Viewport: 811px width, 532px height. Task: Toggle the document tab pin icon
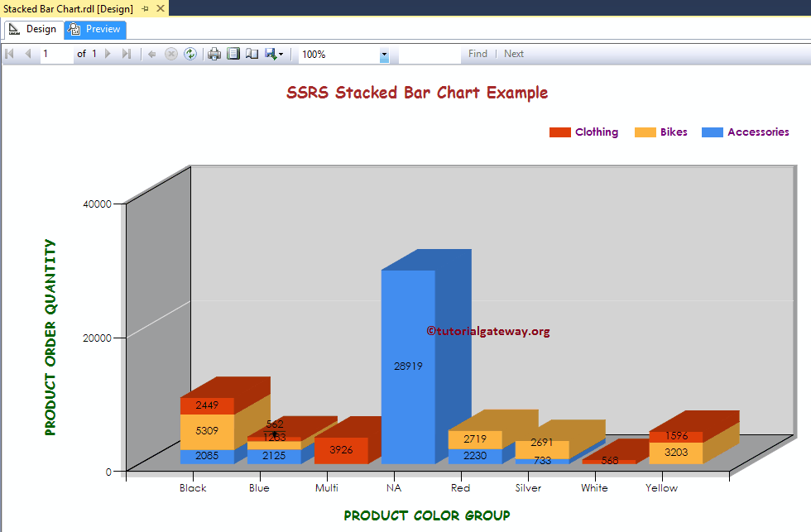(146, 9)
